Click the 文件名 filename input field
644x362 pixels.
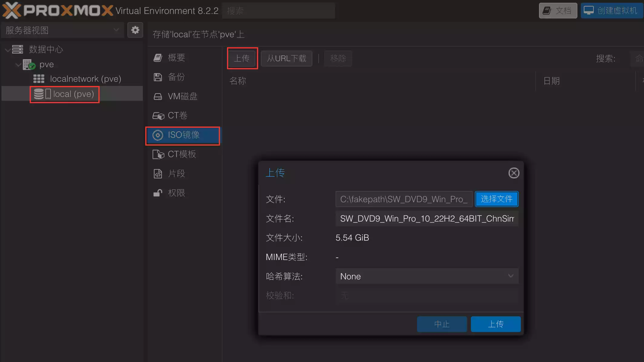click(x=427, y=218)
